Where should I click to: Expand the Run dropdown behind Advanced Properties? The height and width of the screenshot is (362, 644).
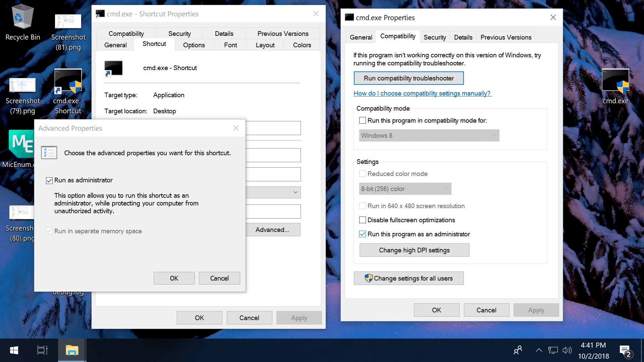[295, 192]
